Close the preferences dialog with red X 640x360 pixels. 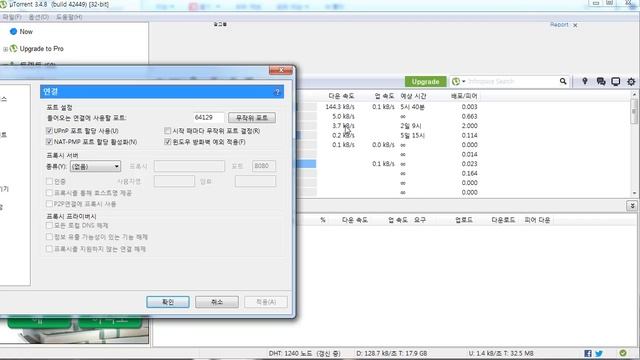point(281,70)
